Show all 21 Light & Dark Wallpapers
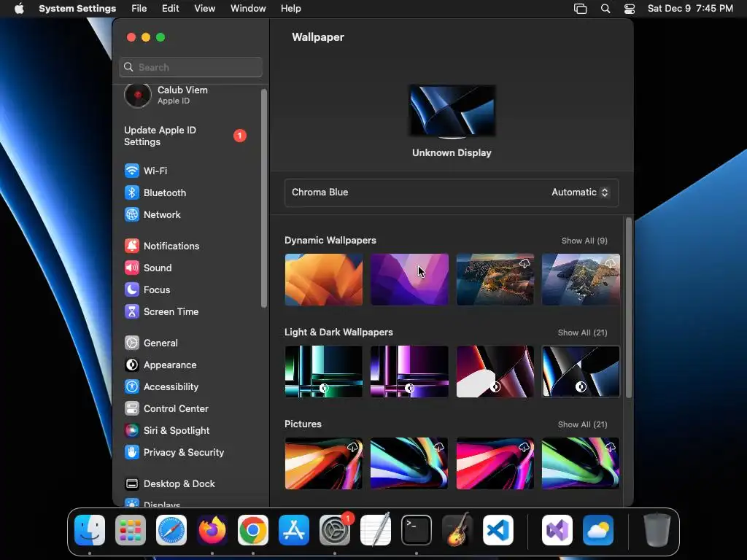747x560 pixels. coord(582,332)
